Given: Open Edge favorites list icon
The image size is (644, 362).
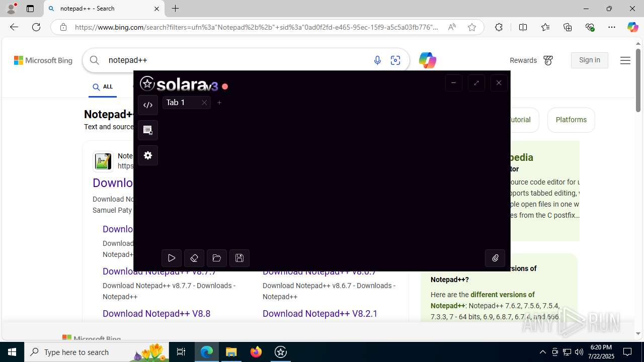Looking at the screenshot, I should click(x=545, y=27).
